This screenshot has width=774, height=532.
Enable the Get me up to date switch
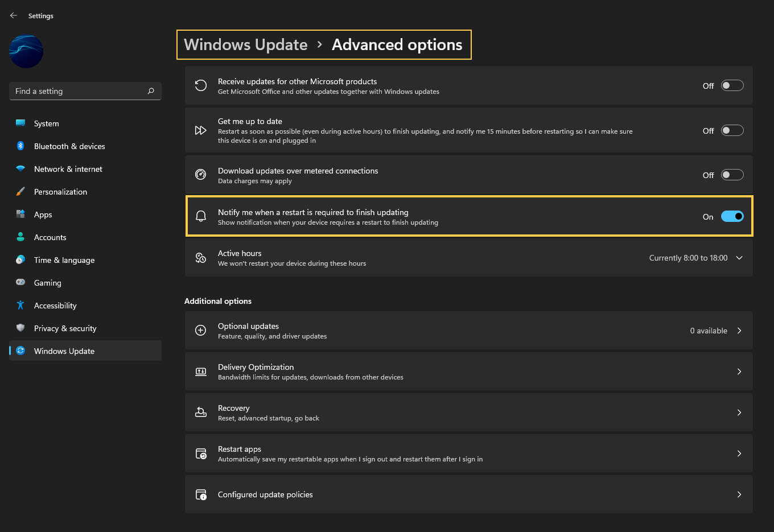(732, 130)
